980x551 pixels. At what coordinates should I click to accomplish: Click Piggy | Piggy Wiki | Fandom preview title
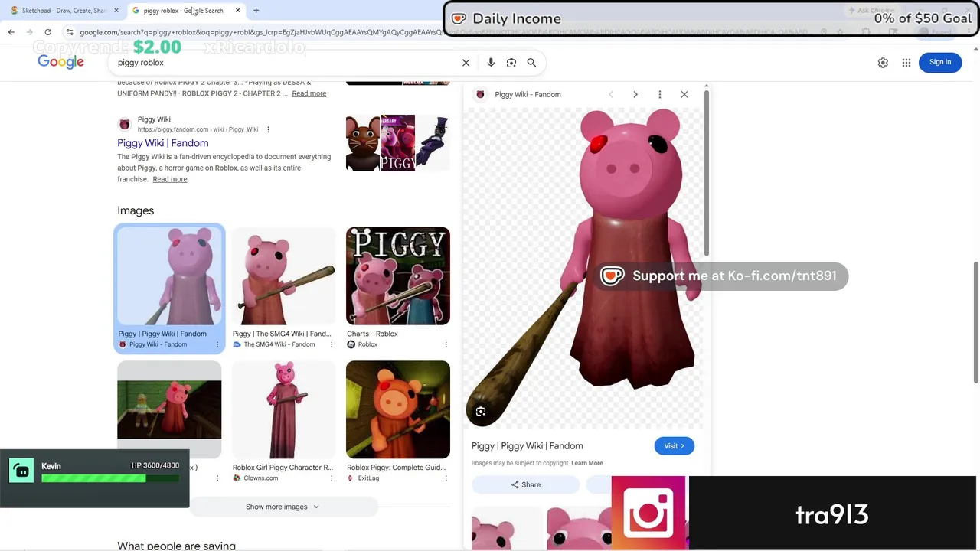pos(528,446)
